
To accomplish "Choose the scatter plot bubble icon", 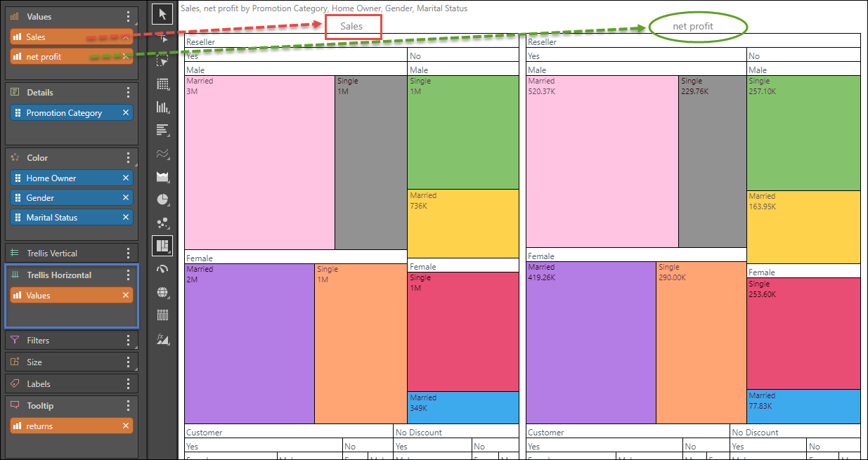I will click(163, 223).
